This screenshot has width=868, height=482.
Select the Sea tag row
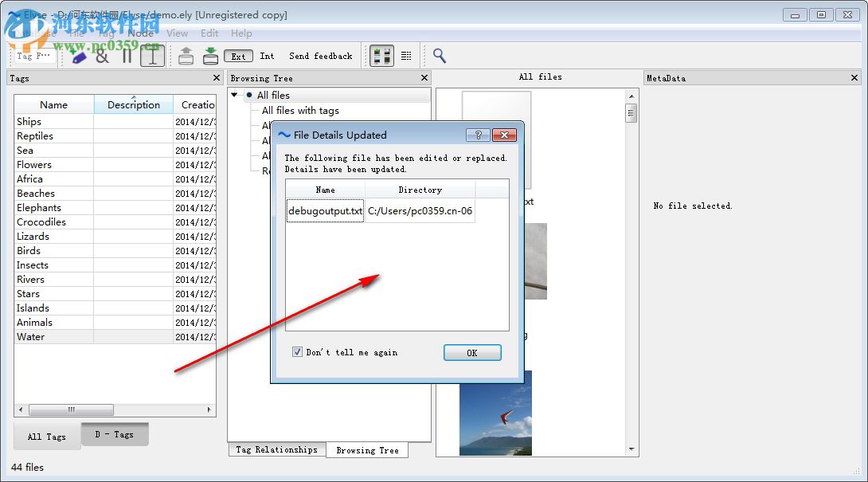pyautogui.click(x=115, y=150)
